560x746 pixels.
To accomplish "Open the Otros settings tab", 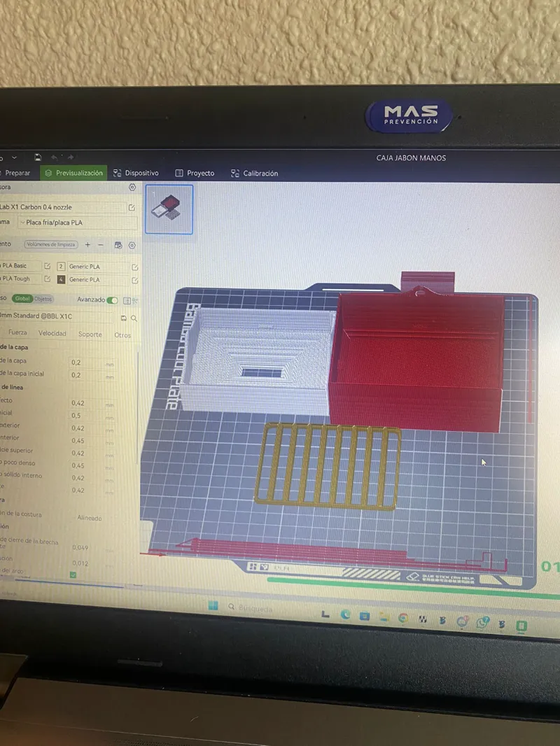I will [x=122, y=335].
